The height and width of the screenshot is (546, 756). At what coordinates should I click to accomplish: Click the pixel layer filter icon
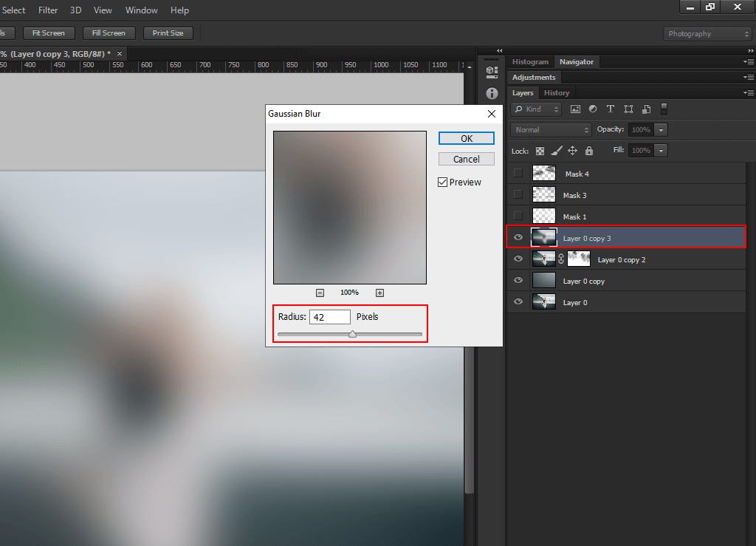pos(575,109)
